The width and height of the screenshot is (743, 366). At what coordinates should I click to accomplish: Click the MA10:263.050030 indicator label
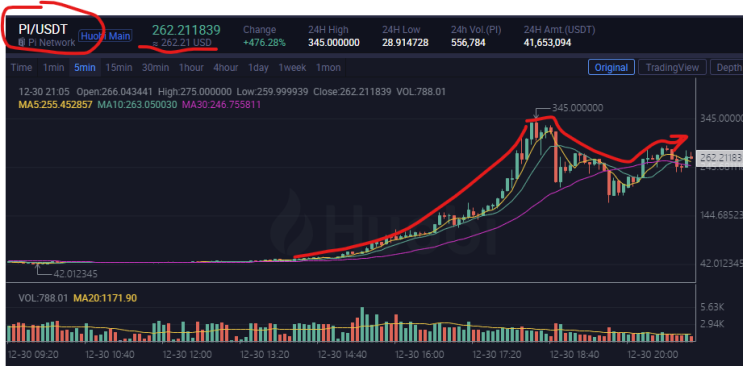click(x=137, y=104)
